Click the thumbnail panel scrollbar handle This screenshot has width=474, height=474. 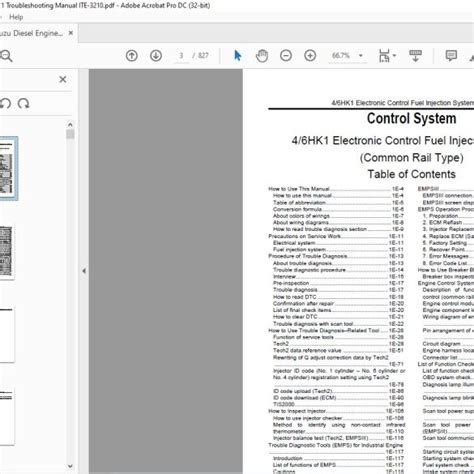click(70, 134)
